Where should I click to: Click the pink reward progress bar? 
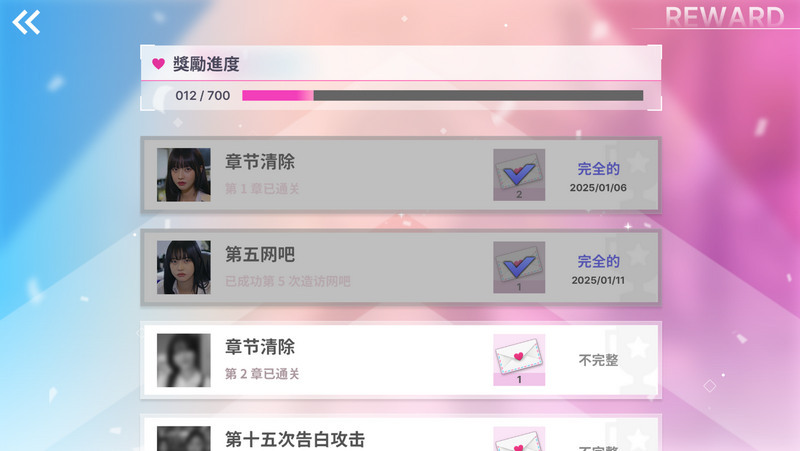[442, 95]
